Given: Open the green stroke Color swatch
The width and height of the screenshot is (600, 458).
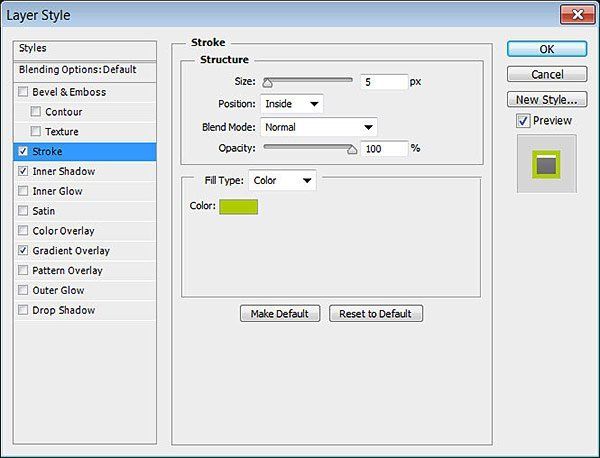Looking at the screenshot, I should [238, 207].
